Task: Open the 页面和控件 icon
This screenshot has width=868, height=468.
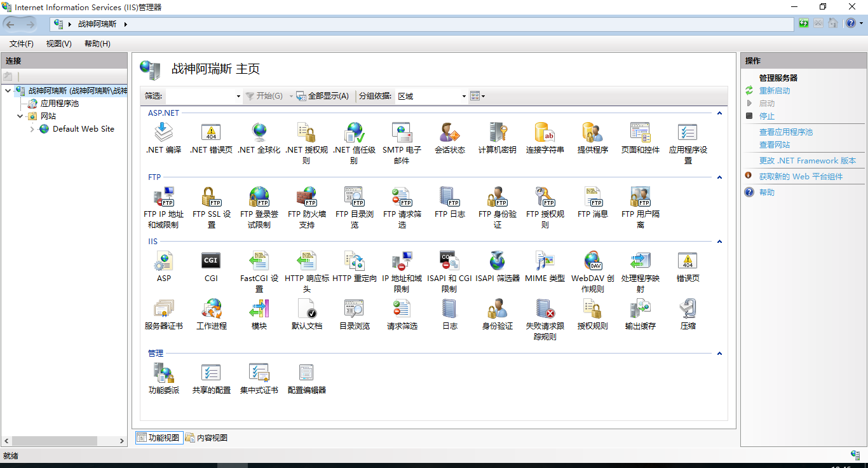Action: pyautogui.click(x=641, y=132)
